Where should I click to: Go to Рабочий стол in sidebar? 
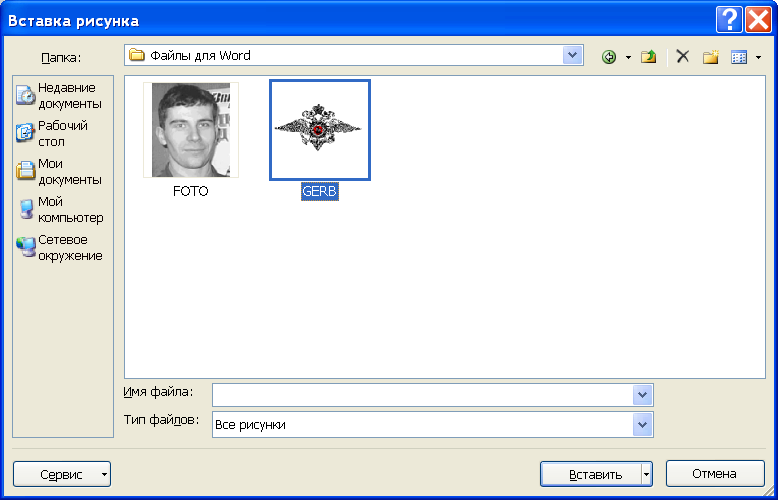pos(52,133)
